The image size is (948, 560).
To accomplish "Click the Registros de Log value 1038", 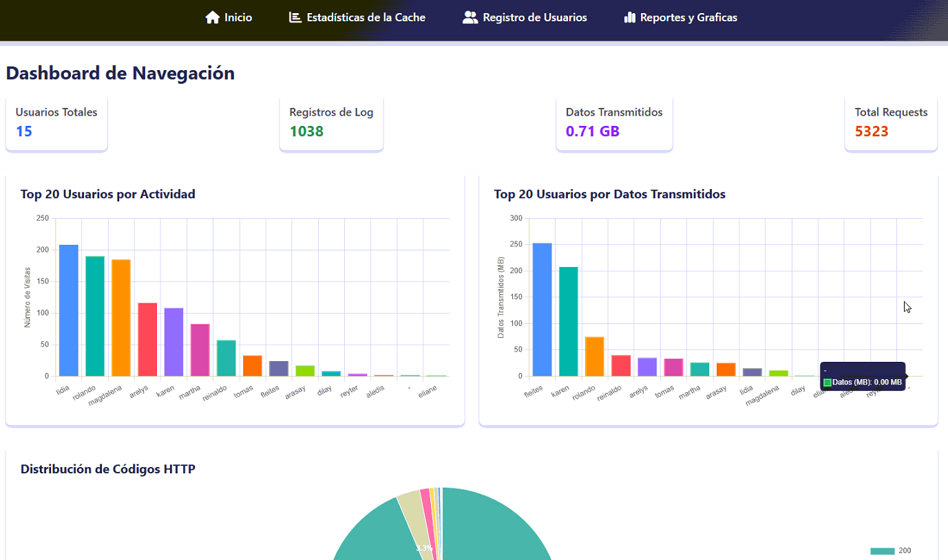I will pos(307,131).
